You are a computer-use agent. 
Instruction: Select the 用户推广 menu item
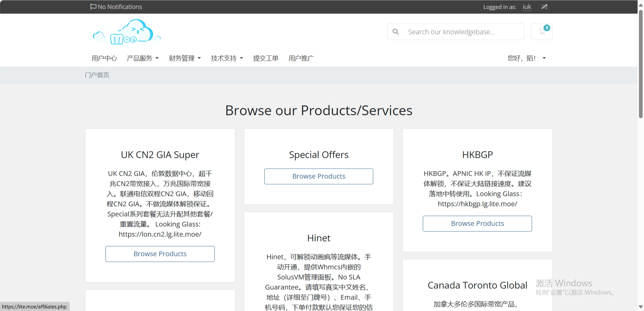point(301,58)
